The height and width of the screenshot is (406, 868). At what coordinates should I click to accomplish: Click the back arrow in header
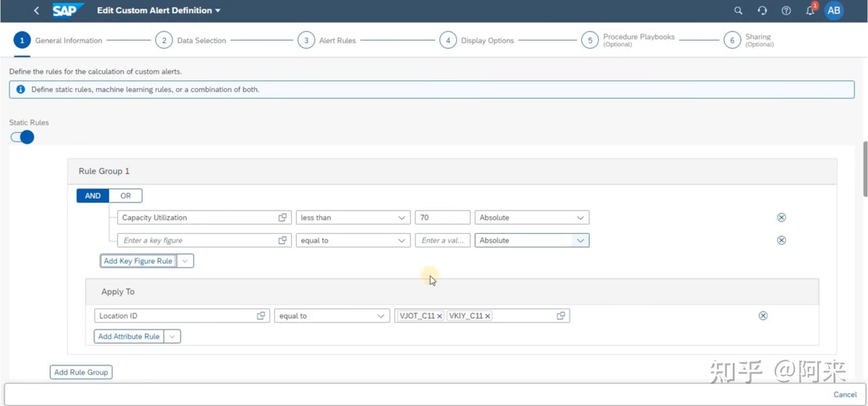click(36, 11)
